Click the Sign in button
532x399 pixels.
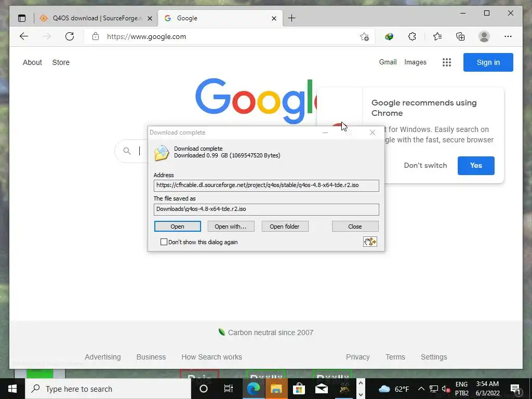click(x=488, y=62)
